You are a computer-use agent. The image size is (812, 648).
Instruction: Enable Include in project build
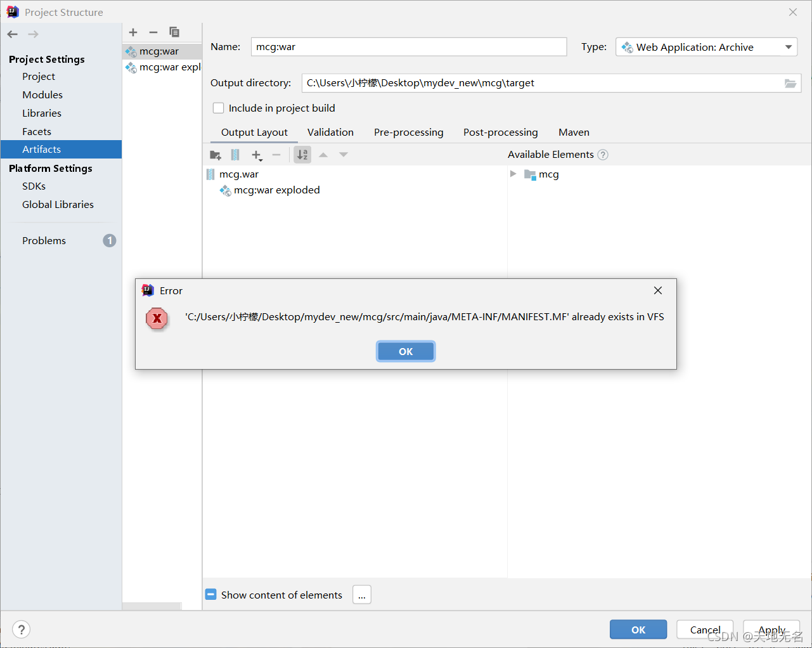(219, 108)
